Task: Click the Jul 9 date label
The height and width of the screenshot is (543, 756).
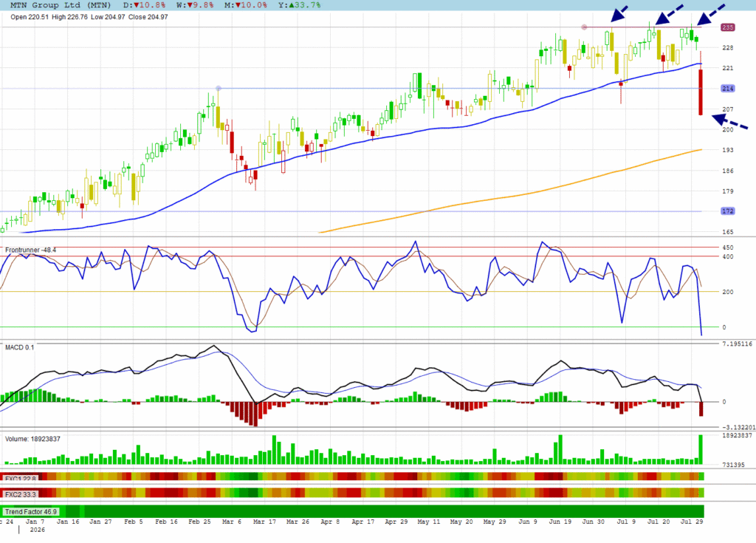Action: [x=626, y=522]
